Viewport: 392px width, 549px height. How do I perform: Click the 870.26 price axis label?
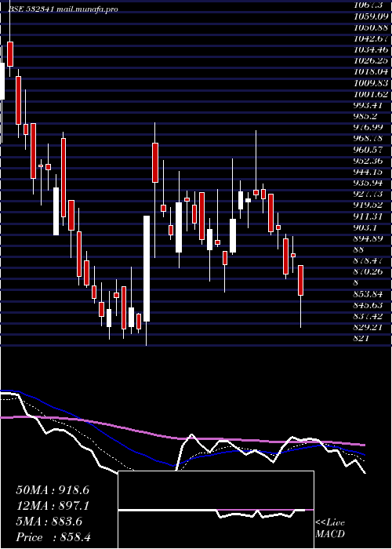370,271
